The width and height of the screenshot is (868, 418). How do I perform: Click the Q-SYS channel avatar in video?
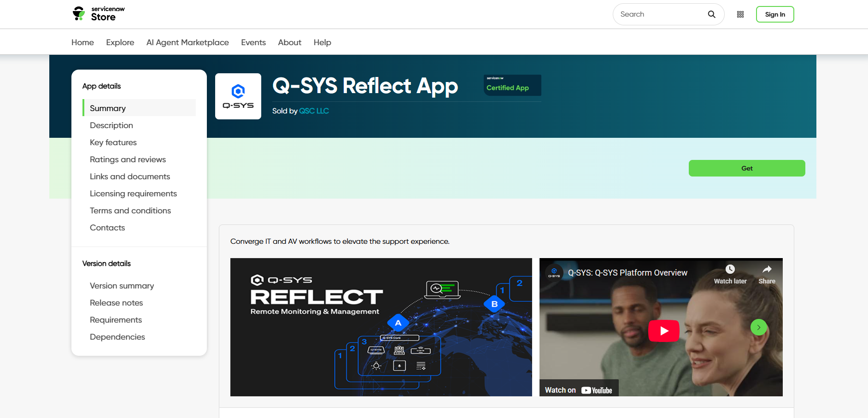click(554, 272)
